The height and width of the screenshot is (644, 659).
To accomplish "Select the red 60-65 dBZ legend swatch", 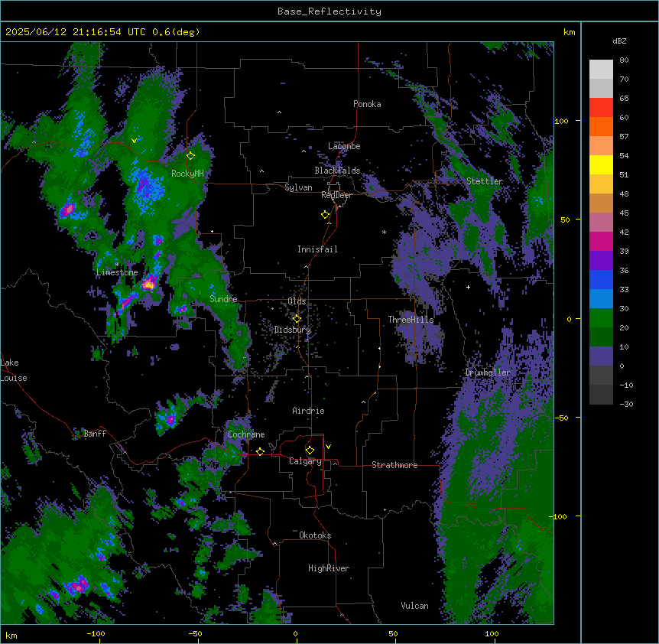I will [x=601, y=107].
